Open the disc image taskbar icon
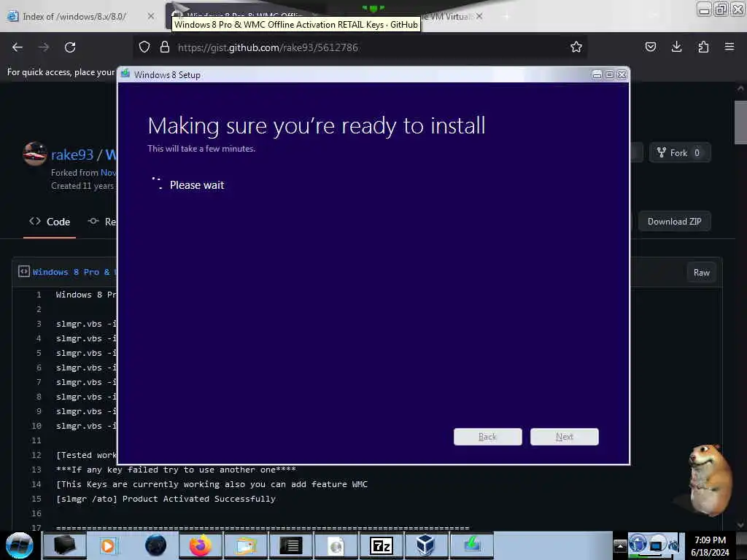The height and width of the screenshot is (560, 747). tap(336, 545)
